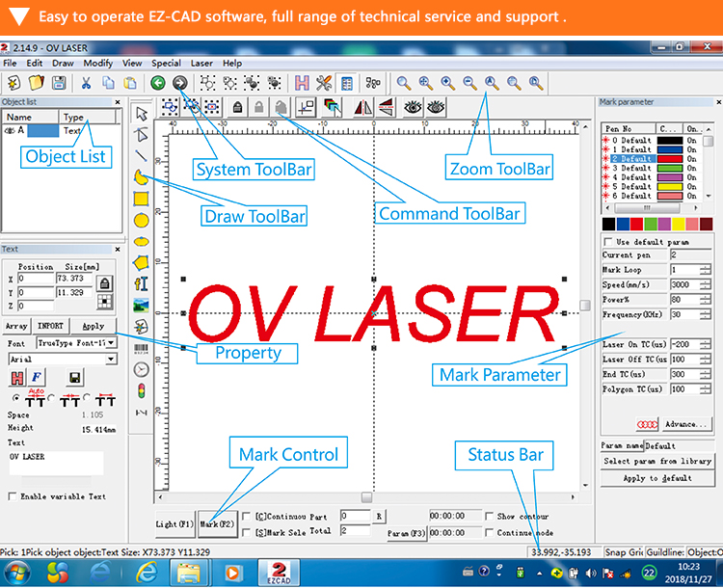
Task: Select the Node edit tool
Action: [x=141, y=135]
